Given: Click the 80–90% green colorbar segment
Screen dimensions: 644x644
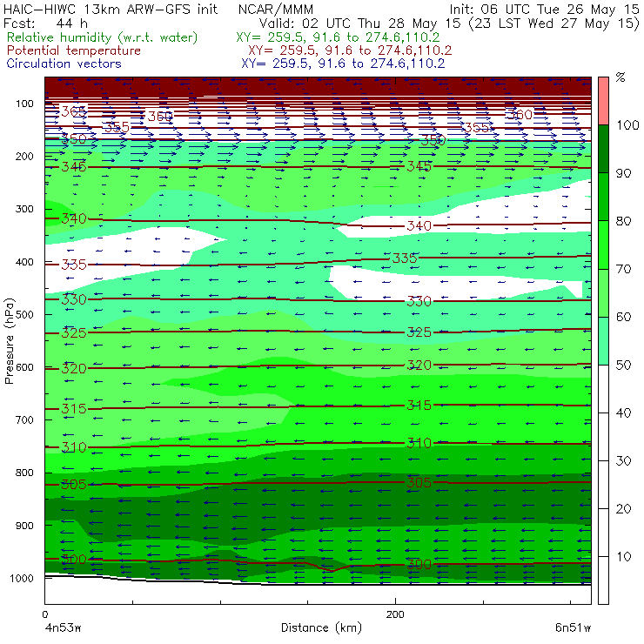Looking at the screenshot, I should pos(603,197).
